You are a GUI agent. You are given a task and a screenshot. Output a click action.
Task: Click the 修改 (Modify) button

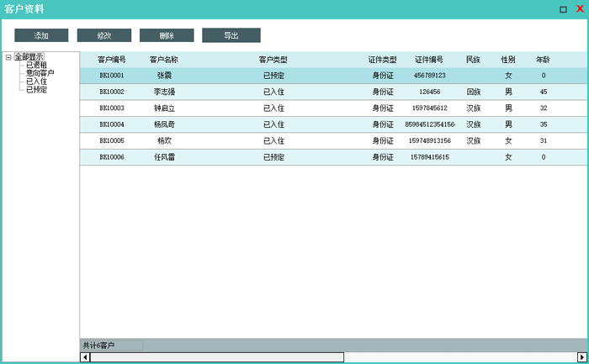coord(104,35)
